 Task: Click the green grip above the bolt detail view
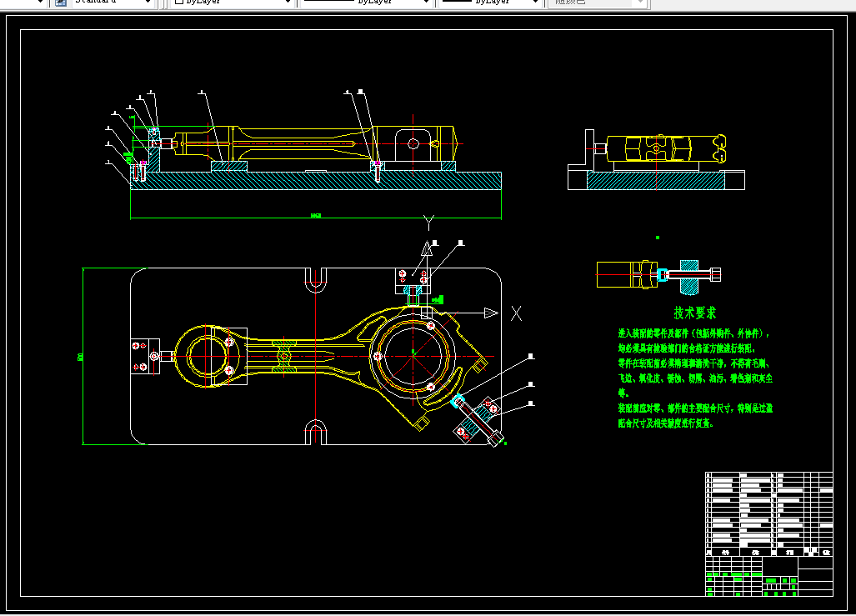click(x=658, y=238)
